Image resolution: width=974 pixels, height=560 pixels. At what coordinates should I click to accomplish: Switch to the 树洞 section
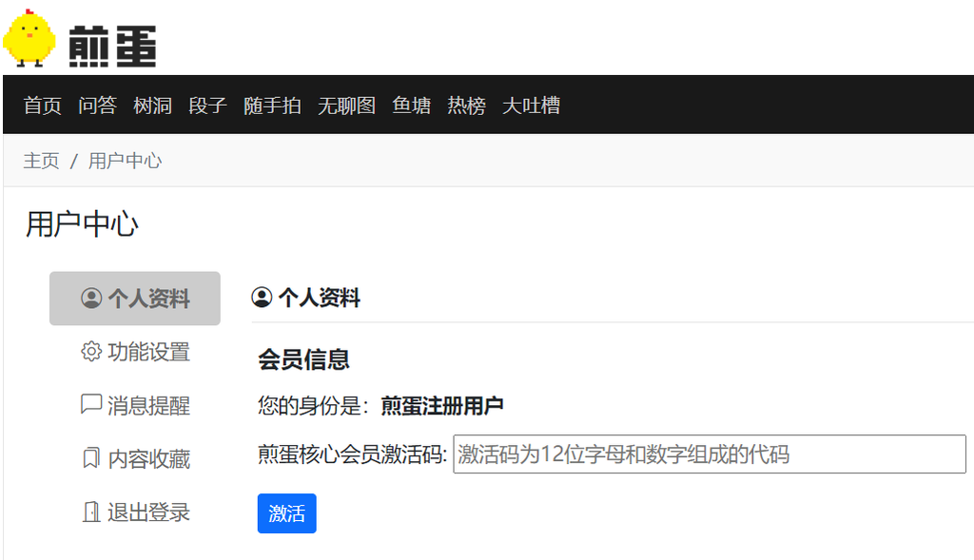coord(153,106)
